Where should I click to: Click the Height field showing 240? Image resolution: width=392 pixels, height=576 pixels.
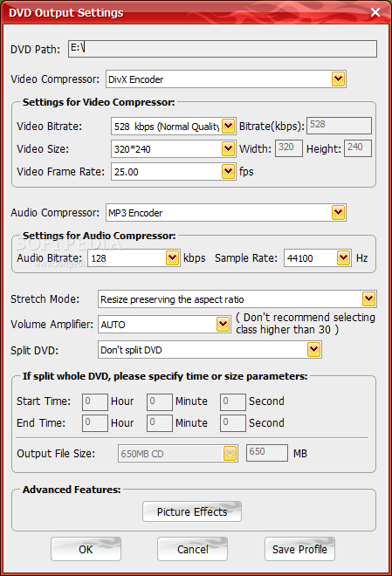(358, 148)
